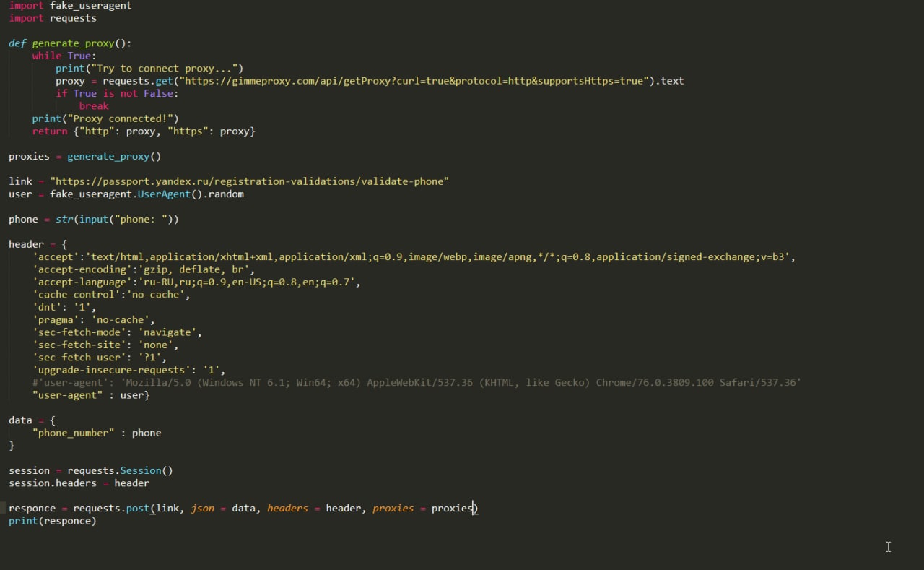Click the generate_proxy function definition name

pyautogui.click(x=73, y=43)
